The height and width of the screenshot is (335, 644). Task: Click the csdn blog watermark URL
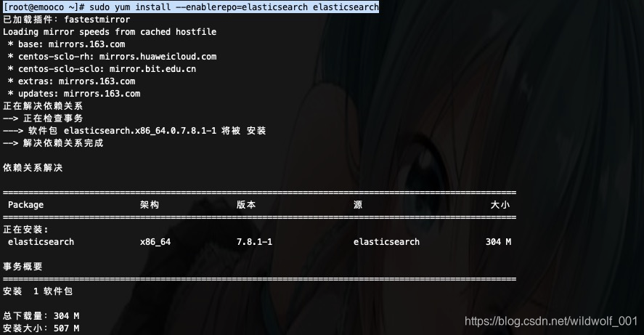tap(551, 321)
